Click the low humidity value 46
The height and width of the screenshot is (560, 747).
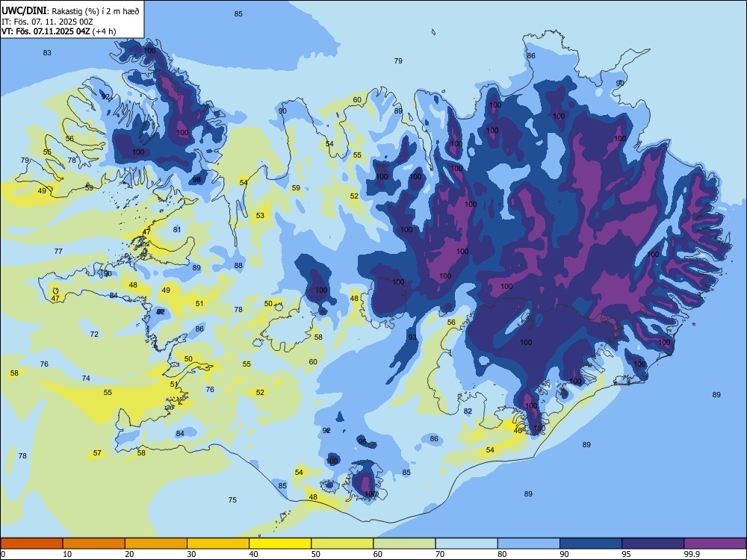click(x=518, y=431)
